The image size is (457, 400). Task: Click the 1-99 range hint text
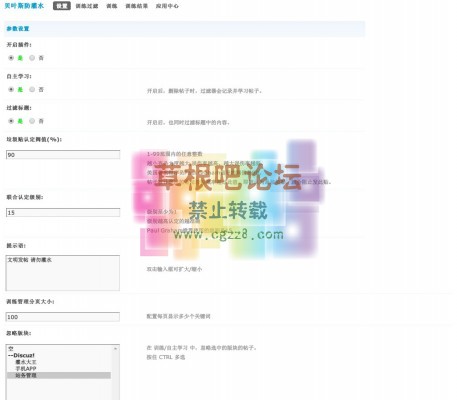175,154
